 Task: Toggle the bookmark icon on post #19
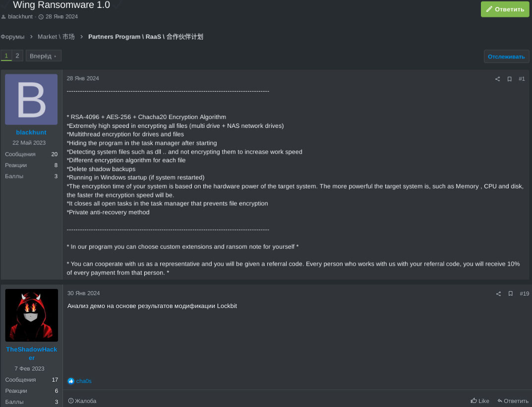pos(510,294)
